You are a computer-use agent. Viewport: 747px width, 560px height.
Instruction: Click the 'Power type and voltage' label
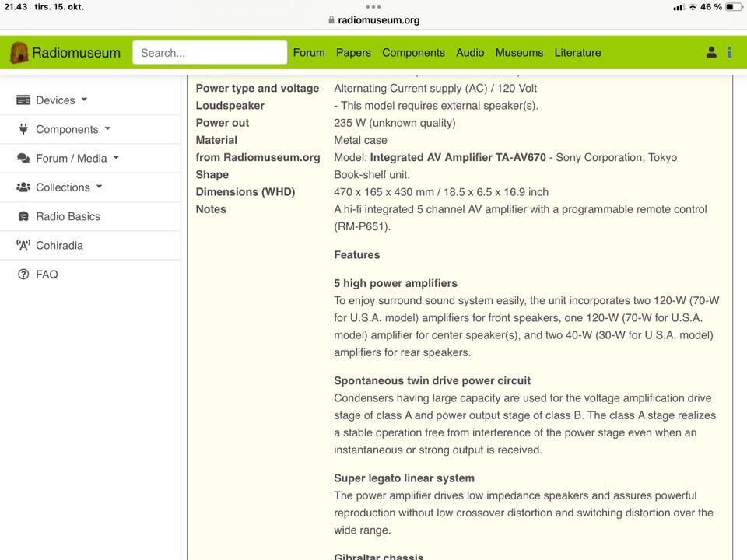click(x=258, y=88)
